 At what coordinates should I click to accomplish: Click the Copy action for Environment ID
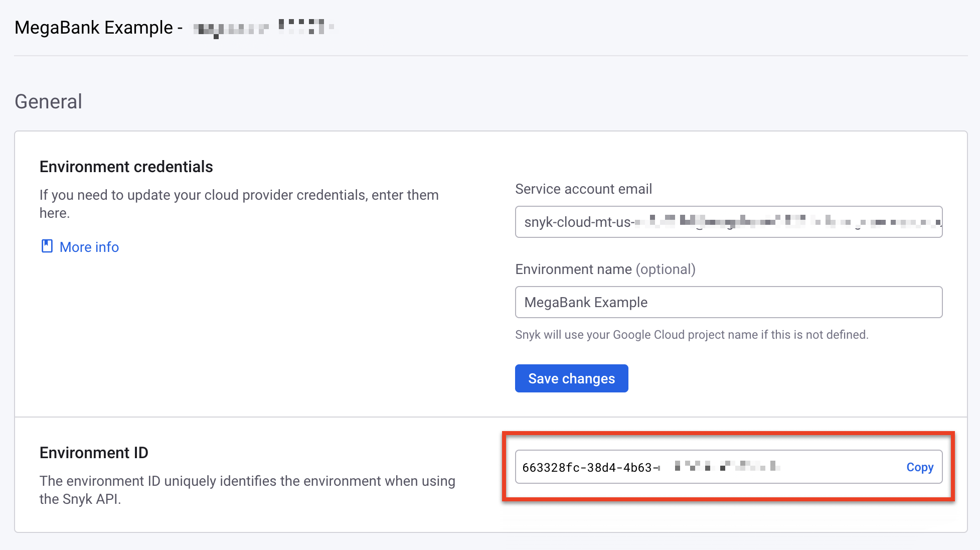click(919, 467)
